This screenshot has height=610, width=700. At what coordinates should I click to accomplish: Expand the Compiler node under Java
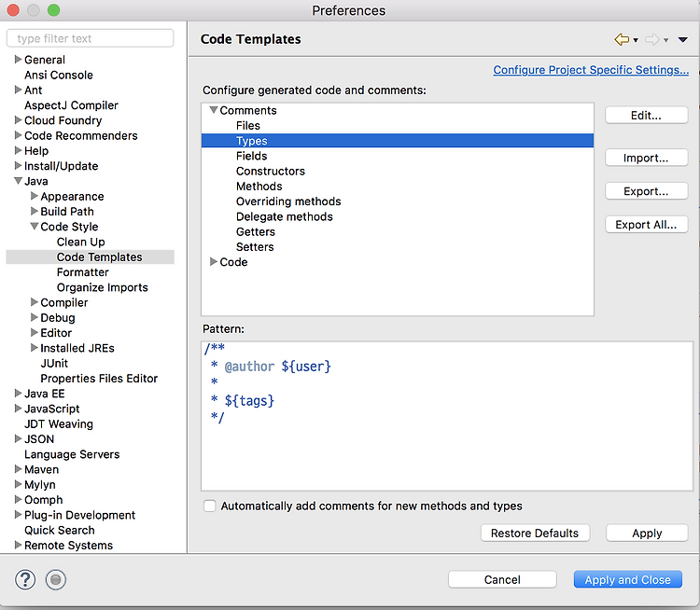click(34, 302)
